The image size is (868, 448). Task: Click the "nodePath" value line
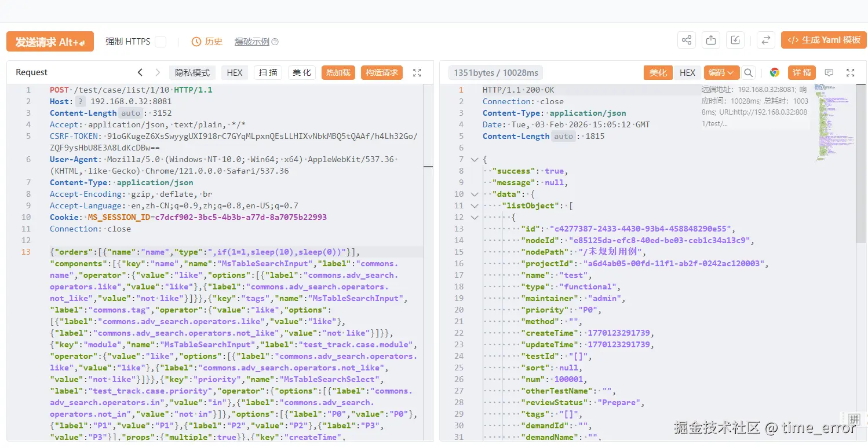583,252
